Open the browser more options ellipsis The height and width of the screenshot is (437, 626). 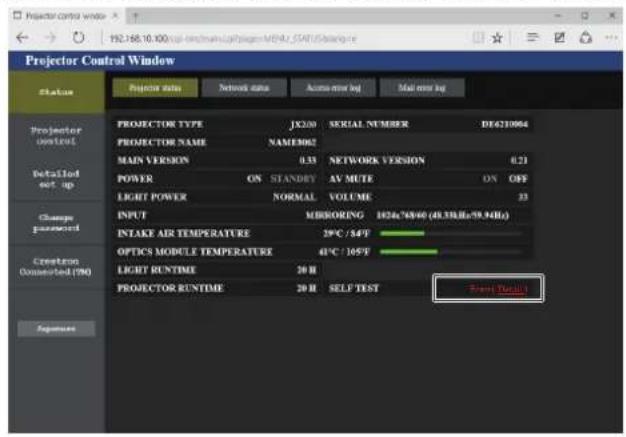[611, 38]
